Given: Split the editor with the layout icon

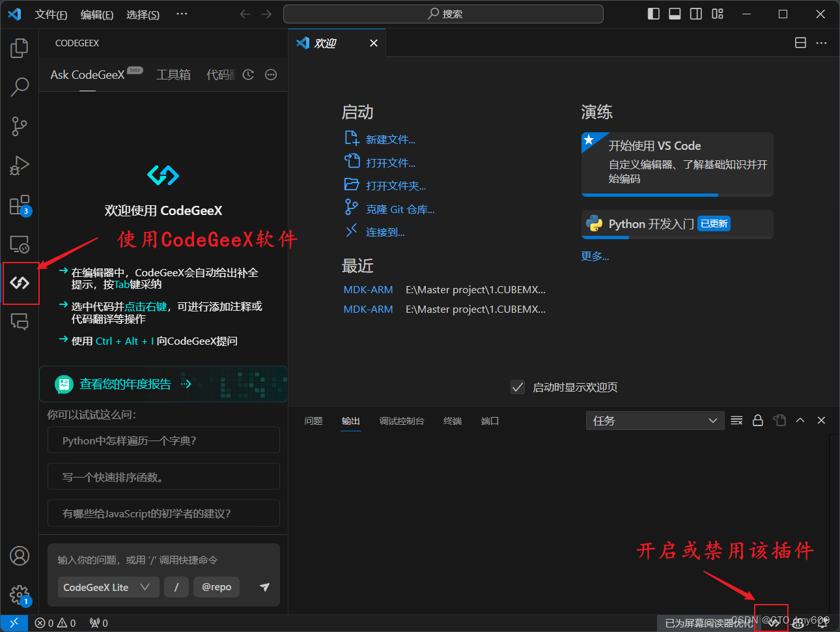Looking at the screenshot, I should (x=801, y=43).
